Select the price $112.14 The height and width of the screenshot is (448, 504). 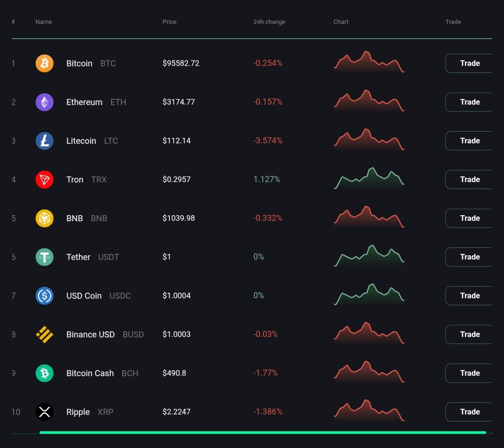point(176,141)
